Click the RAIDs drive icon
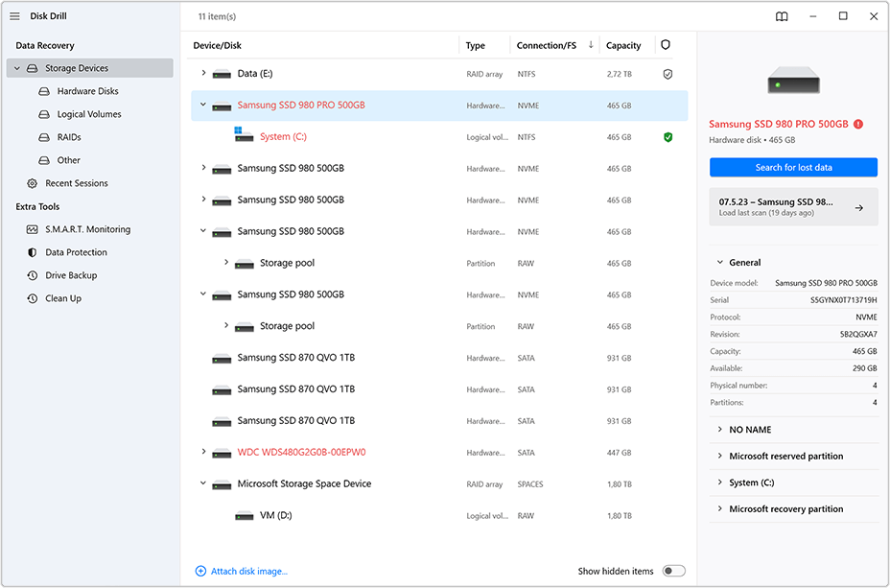 44,137
